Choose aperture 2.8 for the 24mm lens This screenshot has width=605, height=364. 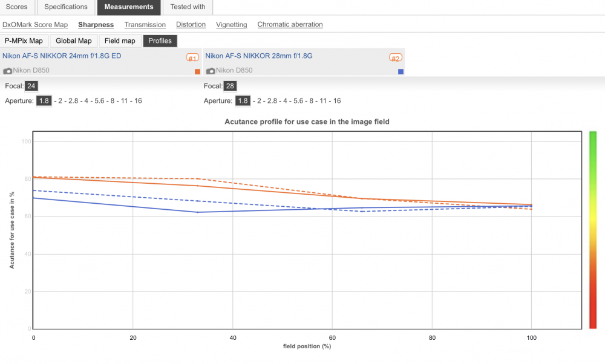73,101
